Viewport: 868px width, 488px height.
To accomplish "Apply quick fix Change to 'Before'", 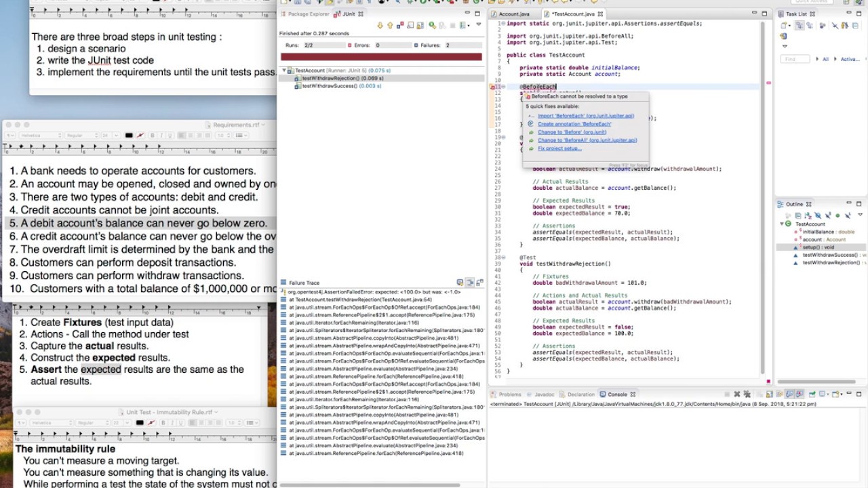I will click(572, 132).
